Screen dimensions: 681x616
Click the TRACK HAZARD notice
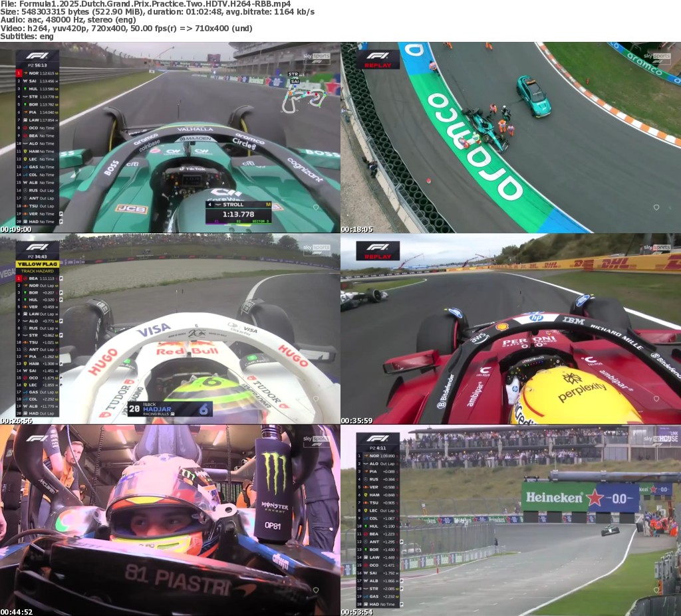[37, 271]
